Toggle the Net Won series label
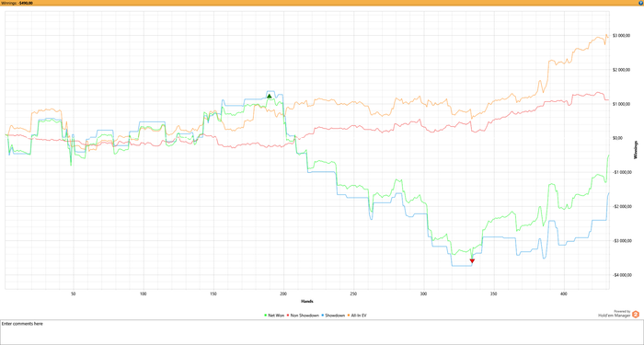The height and width of the screenshot is (345, 644). coord(276,316)
